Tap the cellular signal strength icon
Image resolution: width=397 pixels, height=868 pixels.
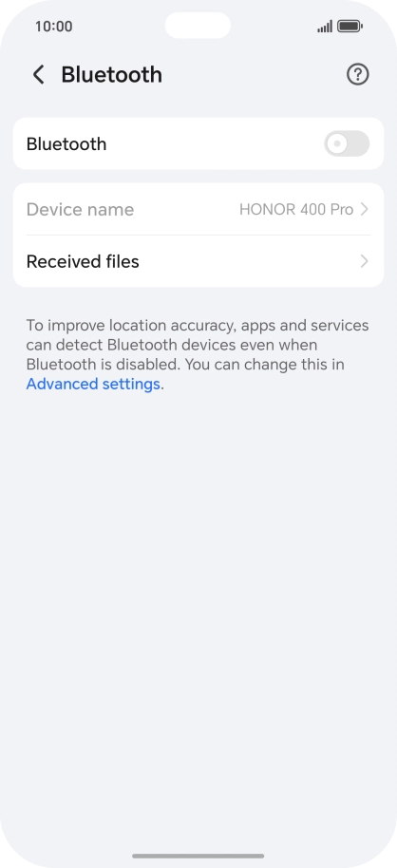[x=325, y=26]
